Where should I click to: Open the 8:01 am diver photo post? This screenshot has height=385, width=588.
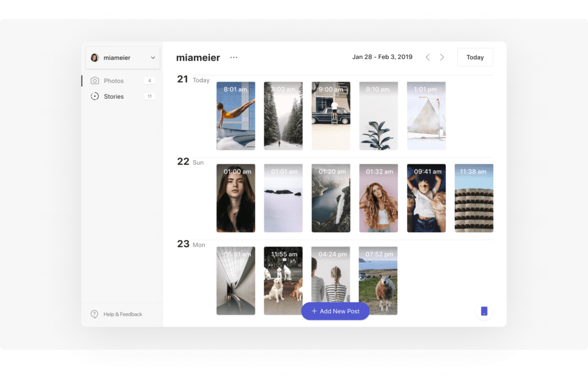pos(235,115)
